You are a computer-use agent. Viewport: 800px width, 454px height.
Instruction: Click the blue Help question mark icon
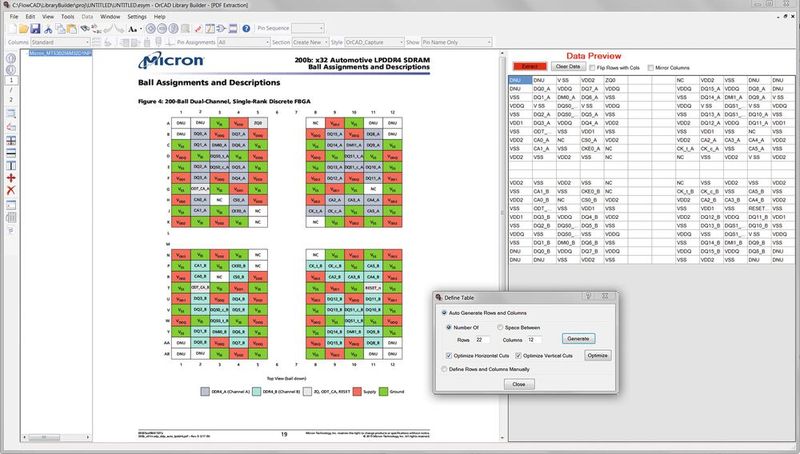246,29
